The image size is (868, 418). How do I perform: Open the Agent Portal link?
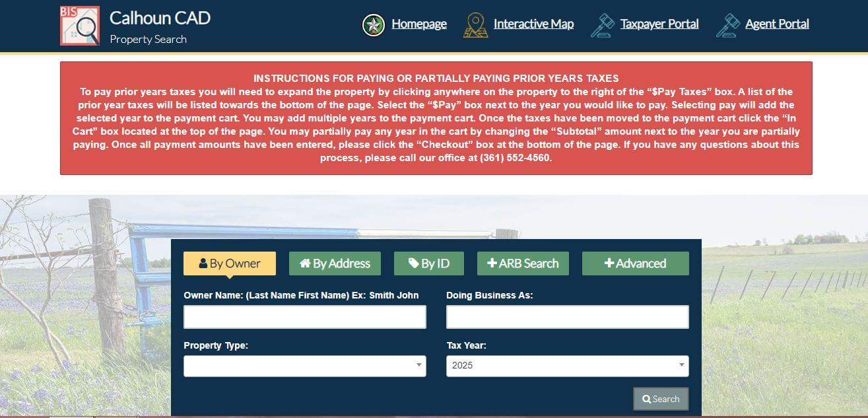tap(777, 24)
